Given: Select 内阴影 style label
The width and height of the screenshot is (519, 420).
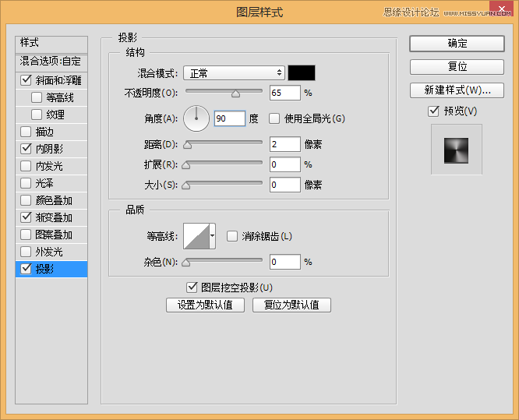Looking at the screenshot, I should point(49,149).
